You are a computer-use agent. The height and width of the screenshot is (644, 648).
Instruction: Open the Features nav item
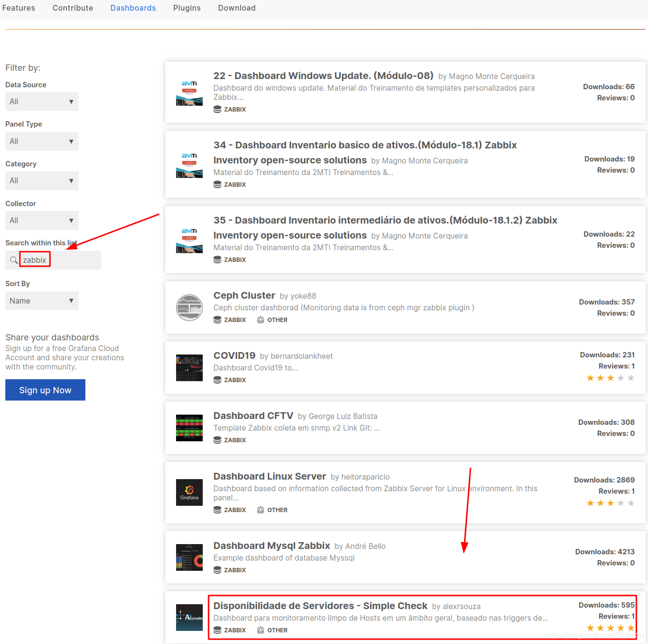[18, 8]
